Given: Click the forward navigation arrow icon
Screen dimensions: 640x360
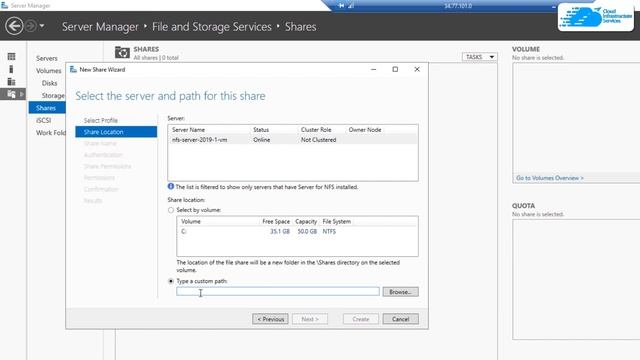Looking at the screenshot, I should tap(31, 26).
